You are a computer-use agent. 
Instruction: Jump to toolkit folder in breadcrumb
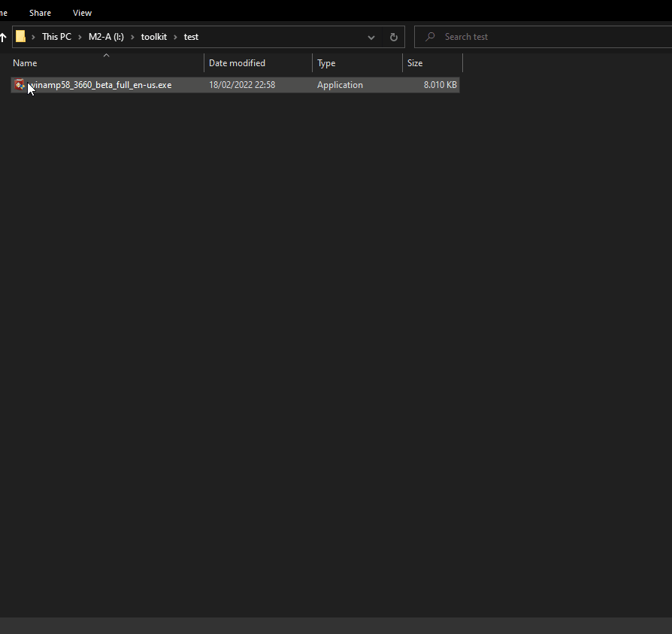pos(154,37)
